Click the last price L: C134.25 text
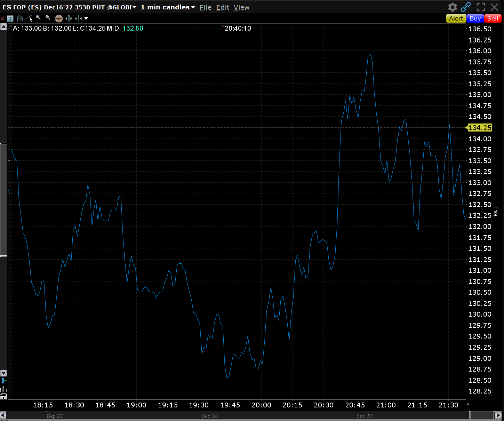 pyautogui.click(x=89, y=29)
